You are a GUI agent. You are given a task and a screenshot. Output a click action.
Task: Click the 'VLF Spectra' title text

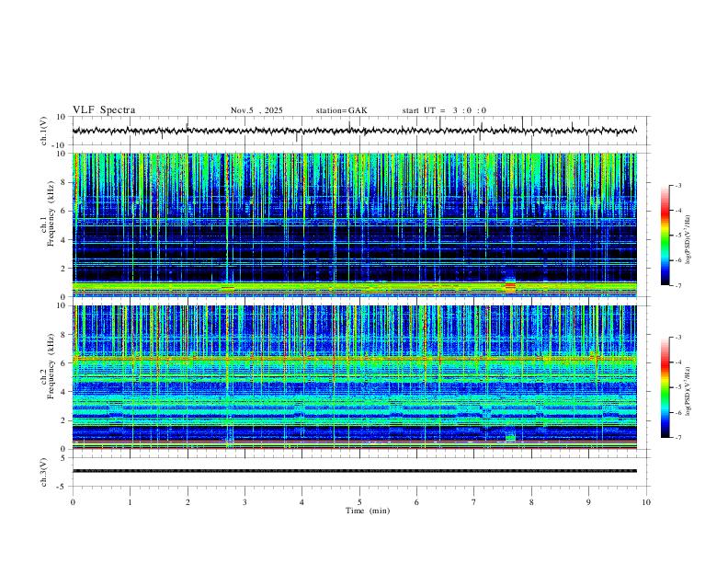click(104, 110)
